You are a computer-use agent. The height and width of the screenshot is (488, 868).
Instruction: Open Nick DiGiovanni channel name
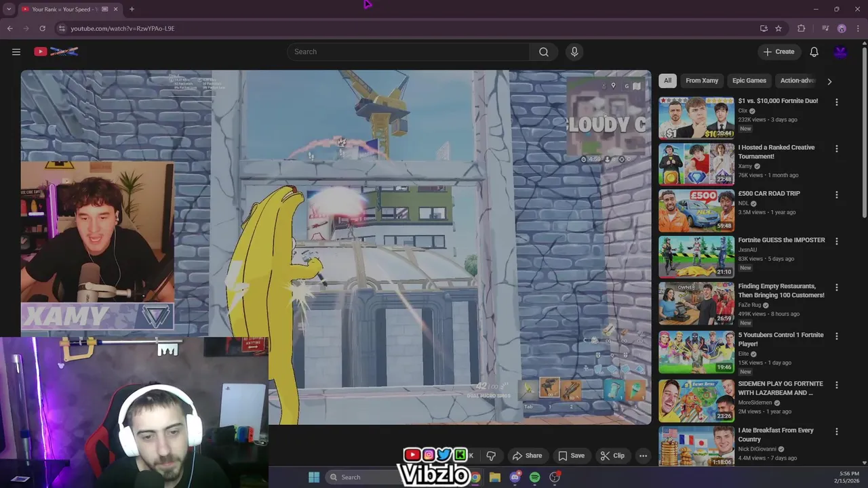pyautogui.click(x=757, y=449)
